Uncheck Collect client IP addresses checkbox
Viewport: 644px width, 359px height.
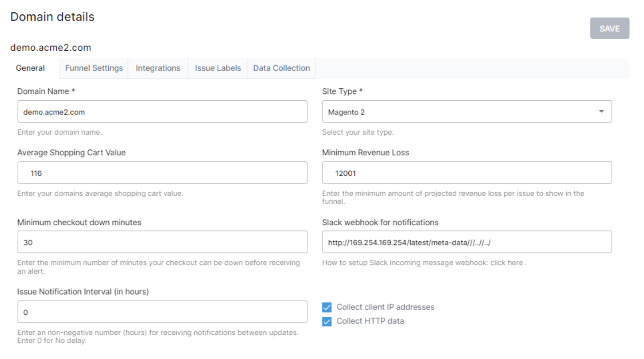(327, 307)
